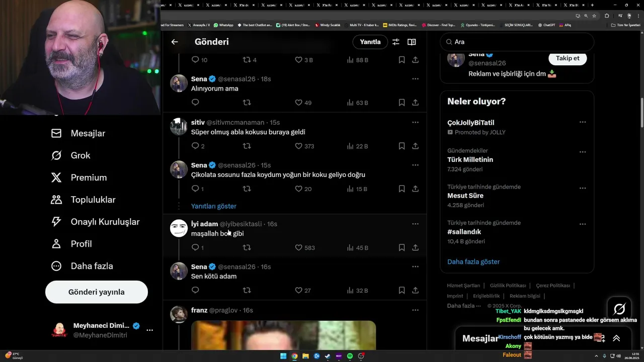Open İyi adam's profile avatar
644x362 pixels.
179,228
